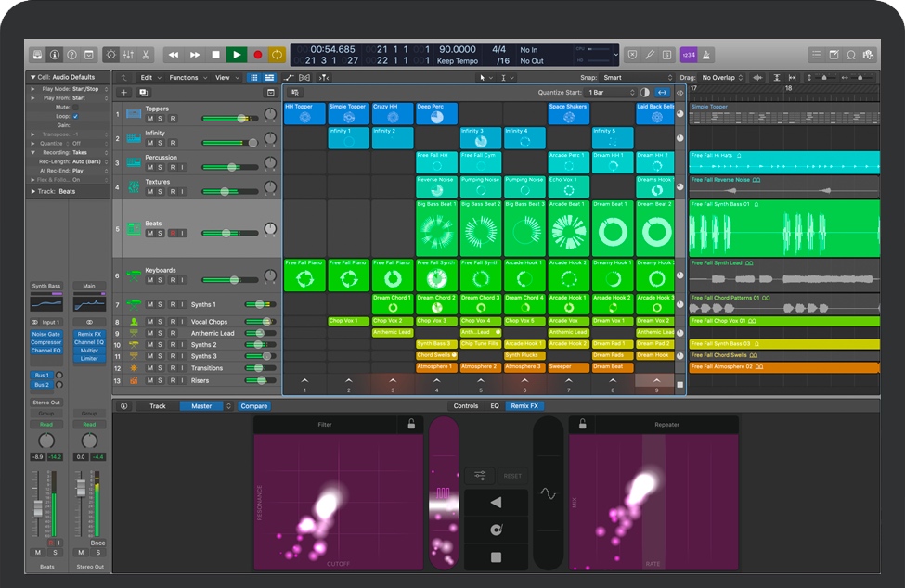Click the Cycle loop button in transport
This screenshot has width=905, height=588.
(277, 55)
